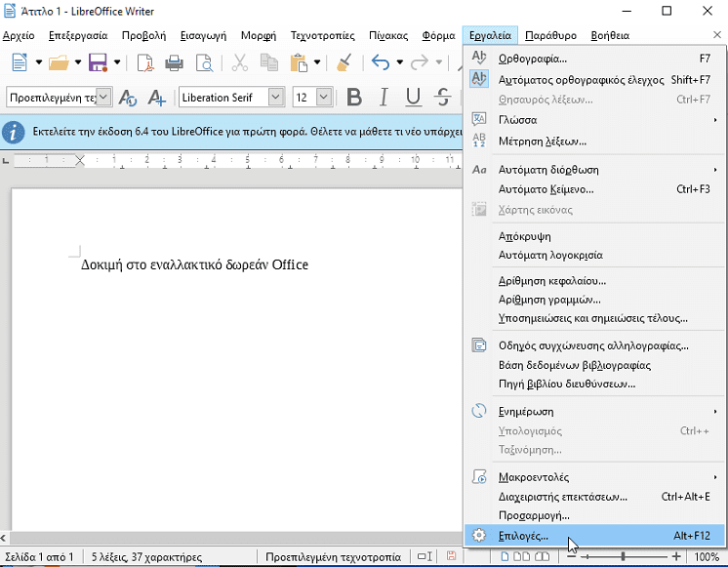728x567 pixels.
Task: Apply Bold formatting
Action: (354, 98)
